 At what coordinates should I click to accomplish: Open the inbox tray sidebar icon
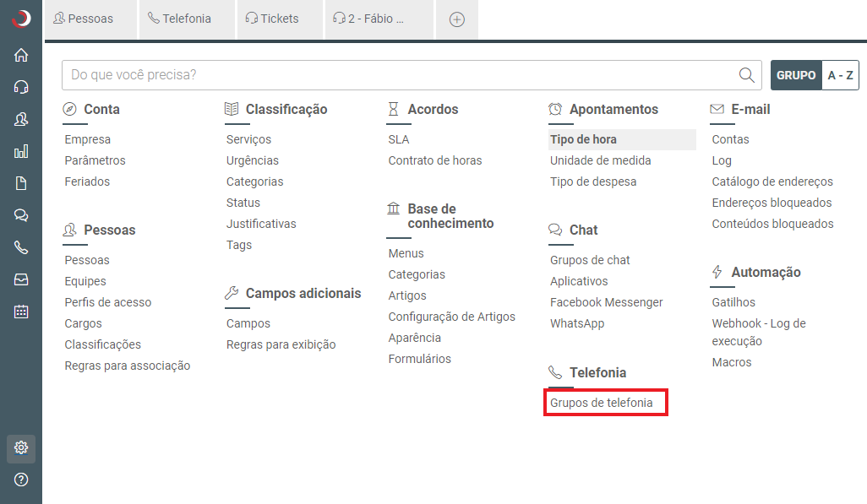21,279
